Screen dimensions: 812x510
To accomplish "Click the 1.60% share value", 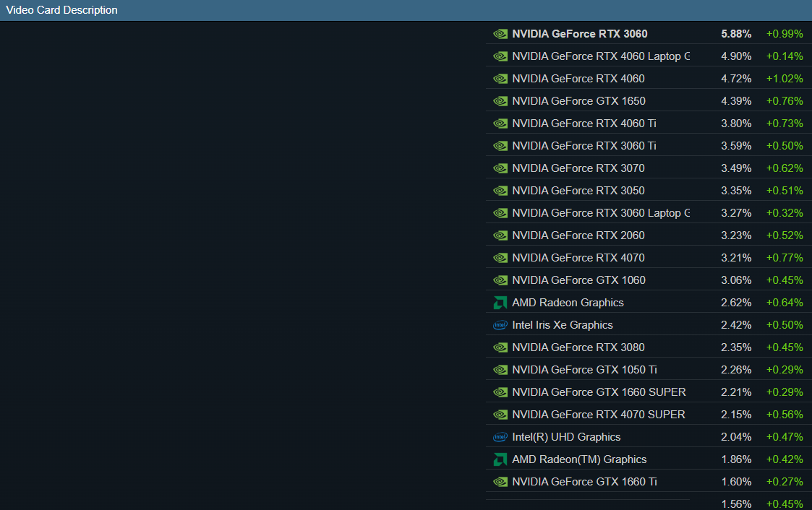I will coord(736,482).
